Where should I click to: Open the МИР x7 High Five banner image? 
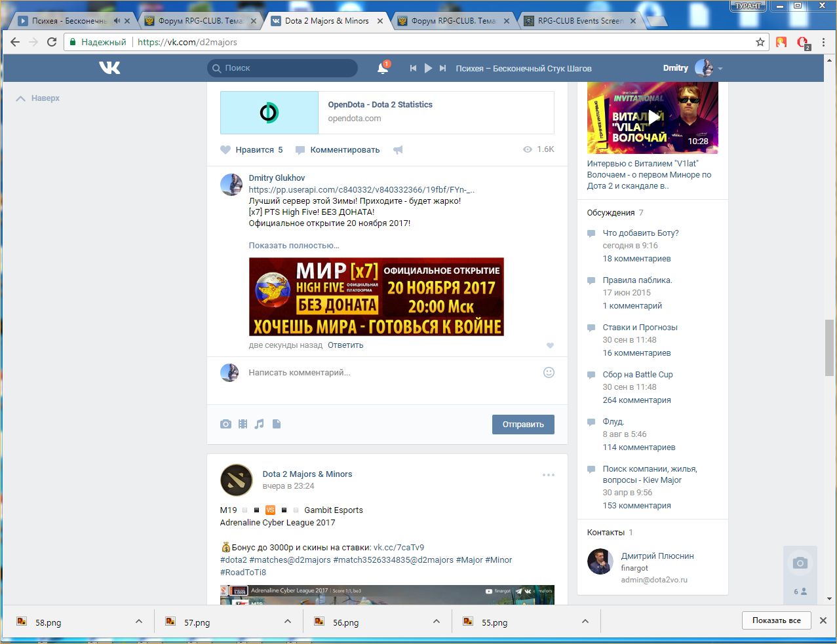[376, 297]
